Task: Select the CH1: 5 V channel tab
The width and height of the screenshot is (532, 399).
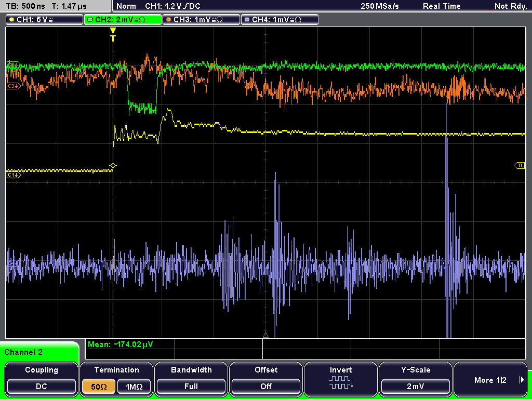Action: [x=45, y=20]
